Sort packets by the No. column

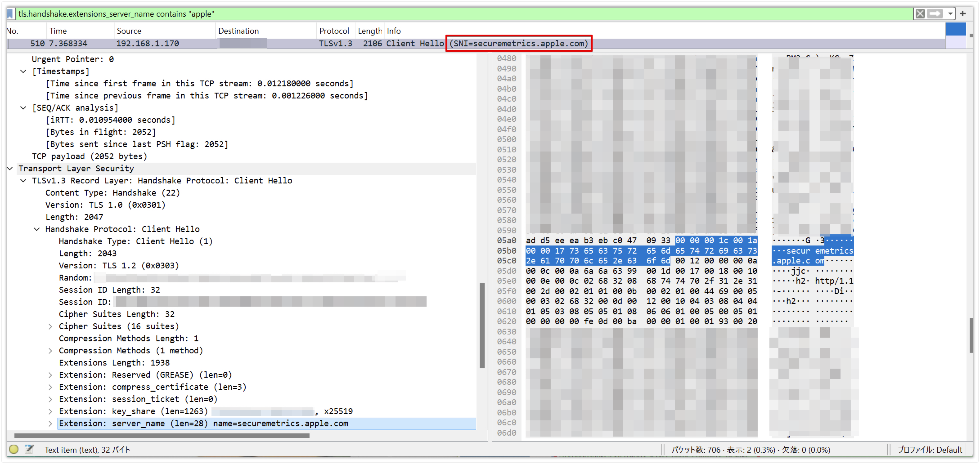click(26, 31)
